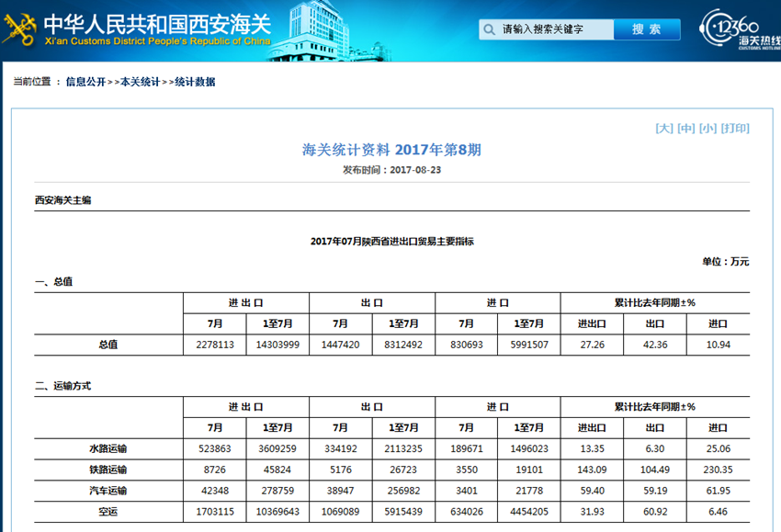
Task: Open the 12360 customs hotline logo
Action: [741, 28]
